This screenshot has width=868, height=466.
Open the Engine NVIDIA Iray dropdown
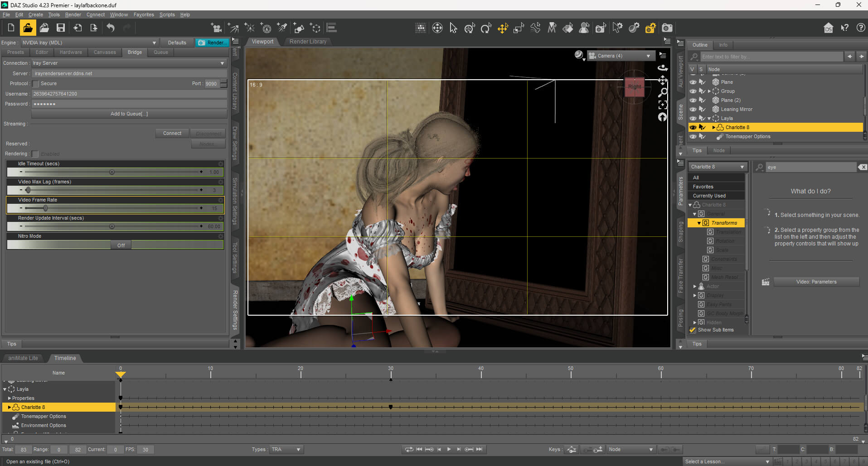pyautogui.click(x=89, y=43)
